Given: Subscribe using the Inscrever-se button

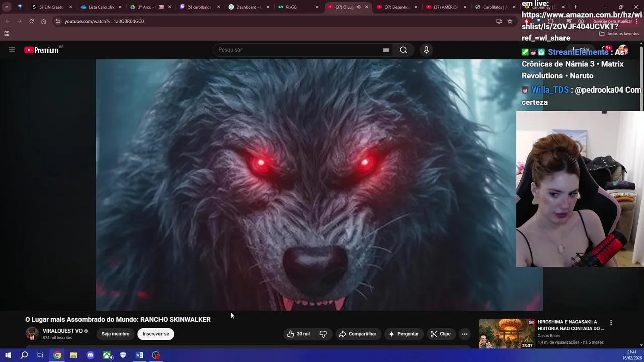Looking at the screenshot, I should pos(155,334).
